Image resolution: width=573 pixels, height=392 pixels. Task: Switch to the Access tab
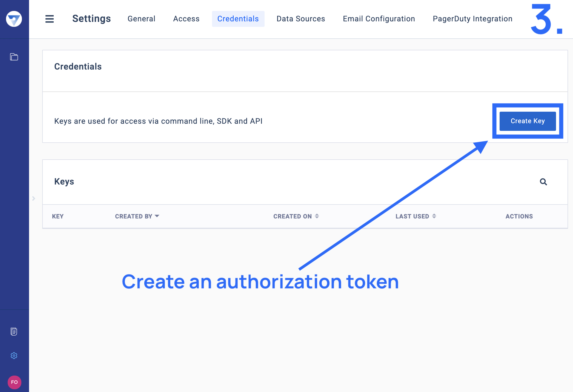click(186, 19)
